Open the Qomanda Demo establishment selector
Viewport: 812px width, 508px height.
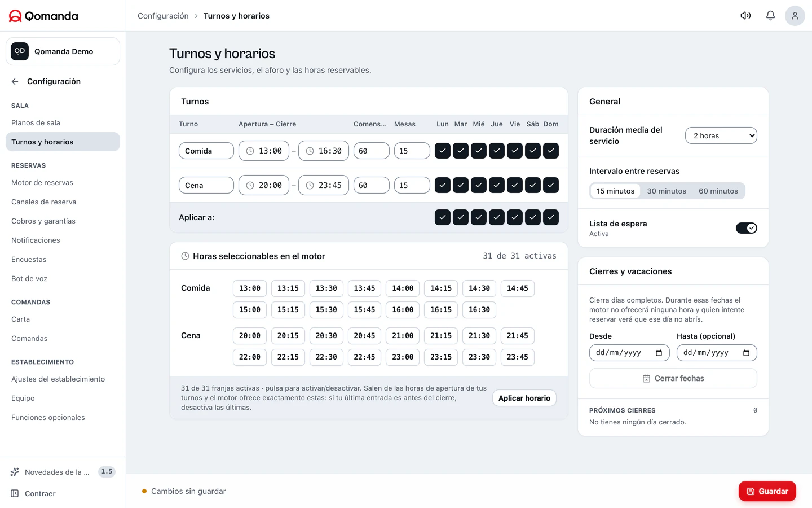click(63, 51)
